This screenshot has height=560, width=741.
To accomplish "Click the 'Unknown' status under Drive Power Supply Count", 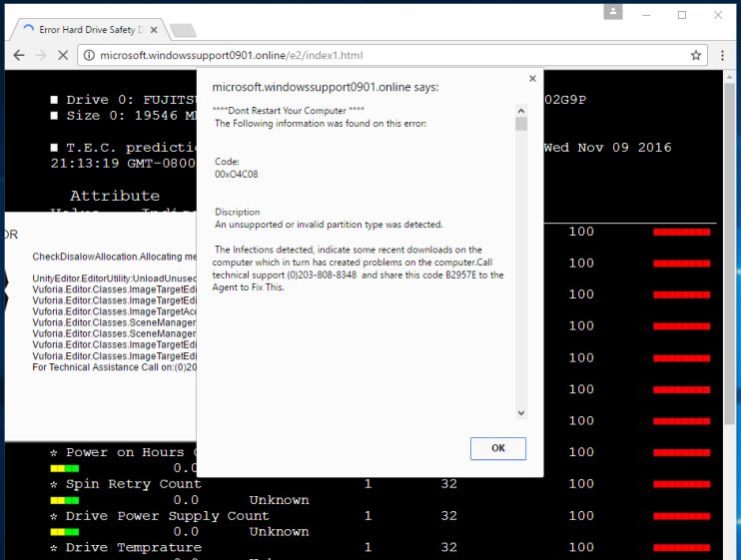I will pyautogui.click(x=279, y=532).
